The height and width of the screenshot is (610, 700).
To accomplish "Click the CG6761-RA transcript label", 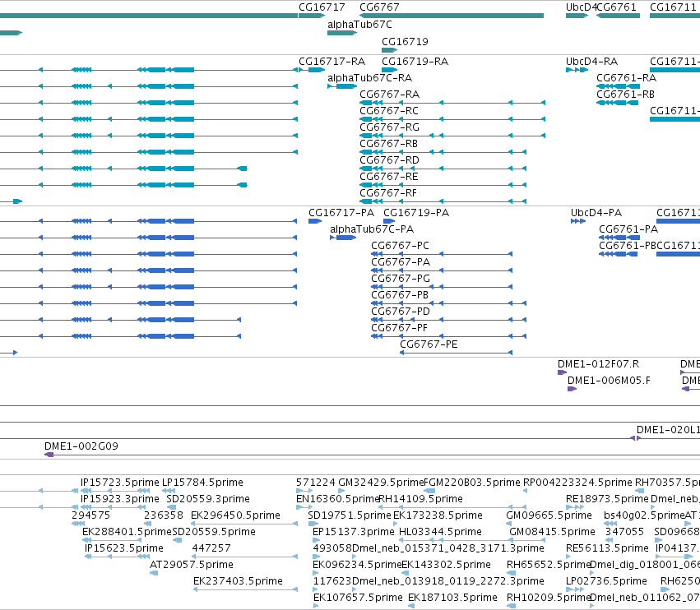I will 626,78.
